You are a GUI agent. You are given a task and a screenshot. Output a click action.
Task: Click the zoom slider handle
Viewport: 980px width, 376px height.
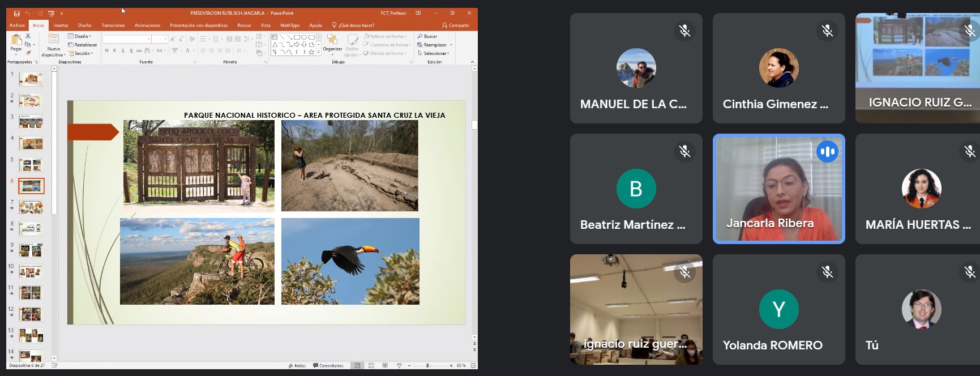427,366
